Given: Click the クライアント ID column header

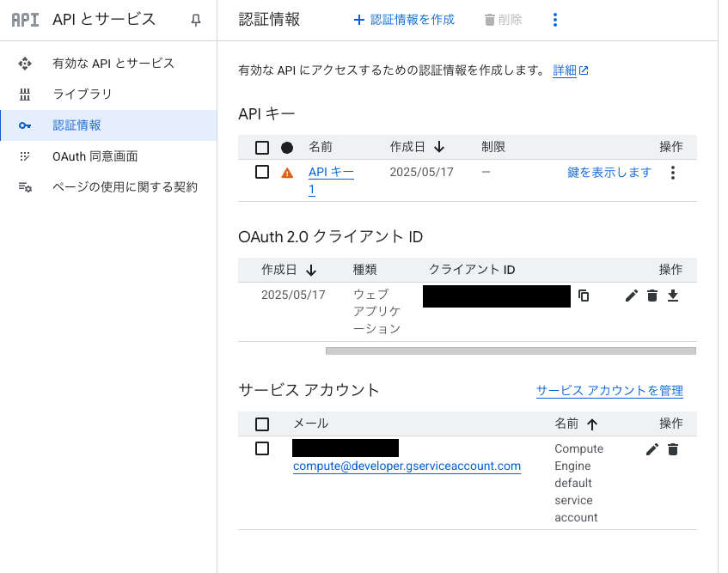Looking at the screenshot, I should (x=472, y=270).
